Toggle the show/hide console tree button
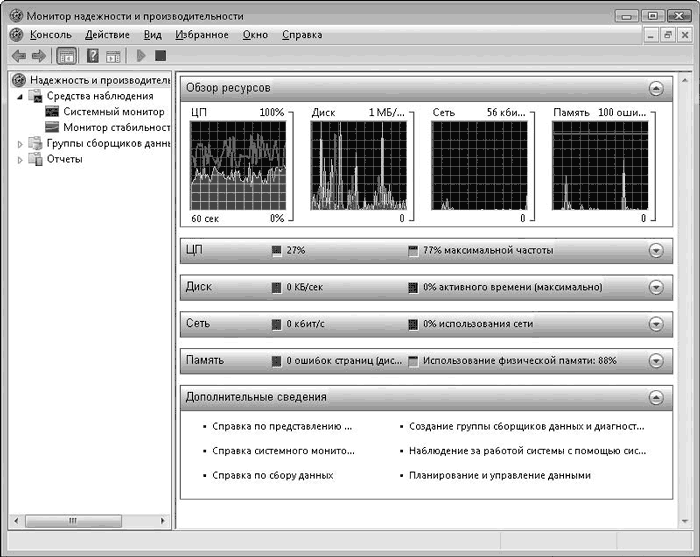 (x=67, y=56)
